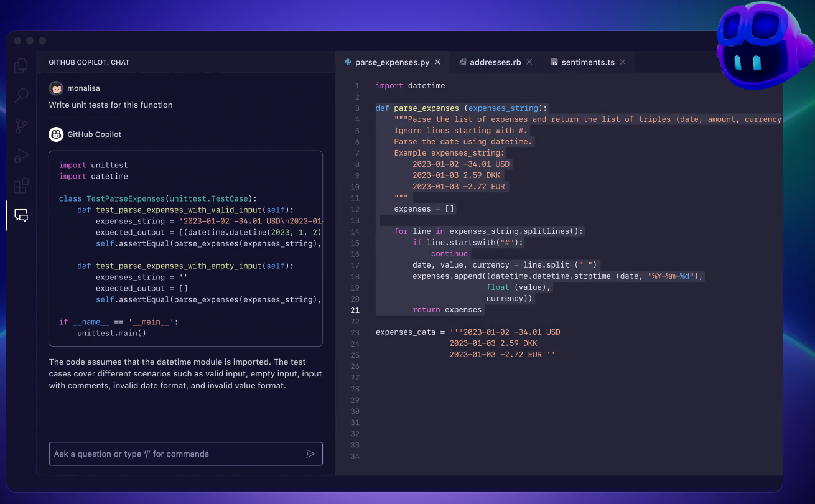Click the 'monalisa' username in chat
Image resolution: width=815 pixels, height=504 pixels.
[x=83, y=88]
